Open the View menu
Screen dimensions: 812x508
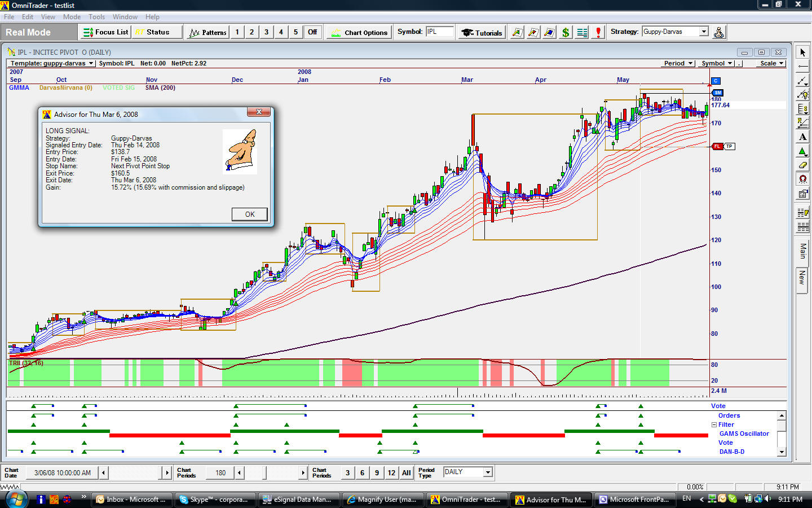click(x=48, y=17)
